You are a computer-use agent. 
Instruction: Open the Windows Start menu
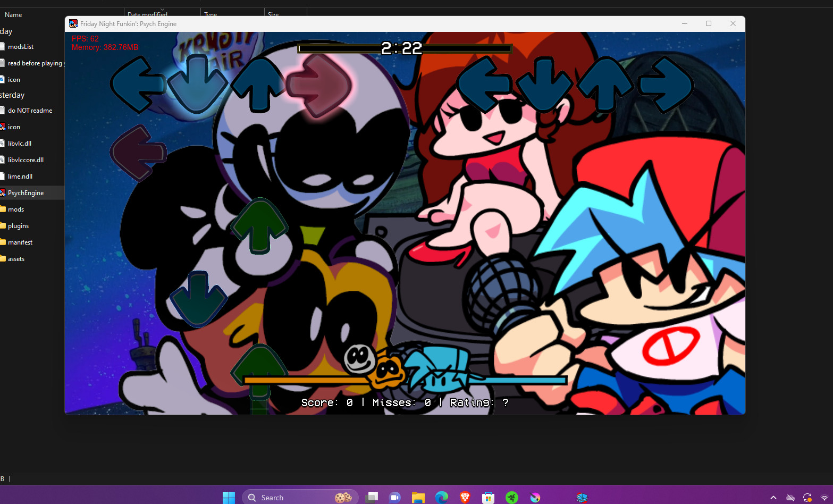click(229, 498)
